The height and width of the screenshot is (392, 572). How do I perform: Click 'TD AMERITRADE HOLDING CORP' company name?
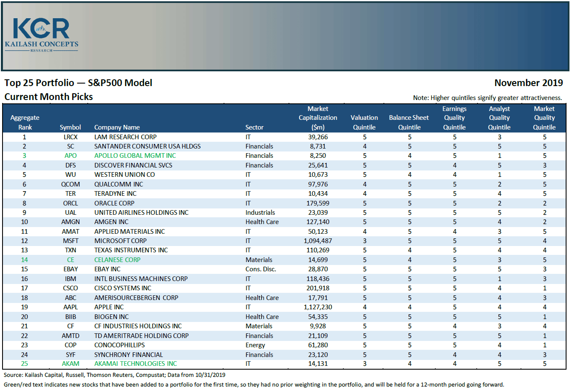click(x=141, y=336)
